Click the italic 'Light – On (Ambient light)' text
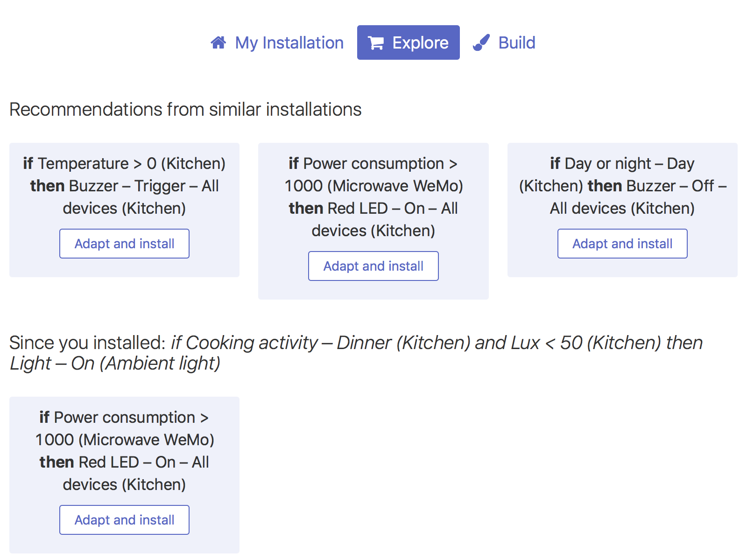This screenshot has width=747, height=560. pyautogui.click(x=115, y=364)
